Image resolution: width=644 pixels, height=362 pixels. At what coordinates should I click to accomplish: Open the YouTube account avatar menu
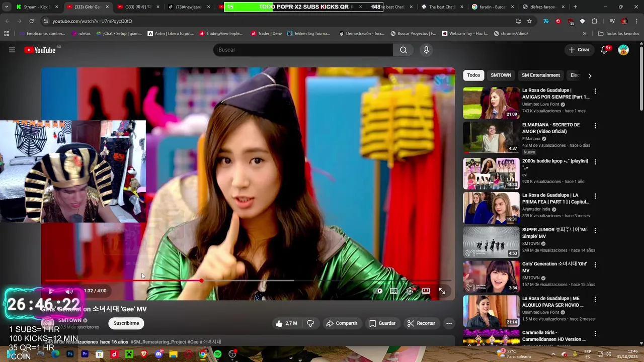[623, 50]
